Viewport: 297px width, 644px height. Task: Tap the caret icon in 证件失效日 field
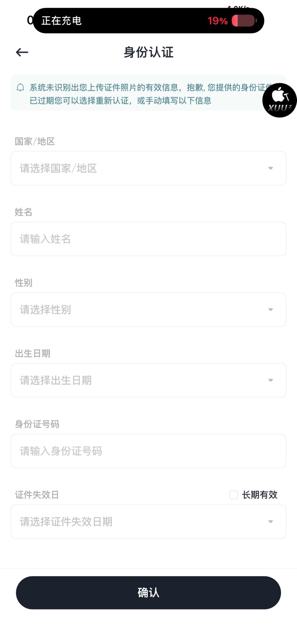point(271,521)
